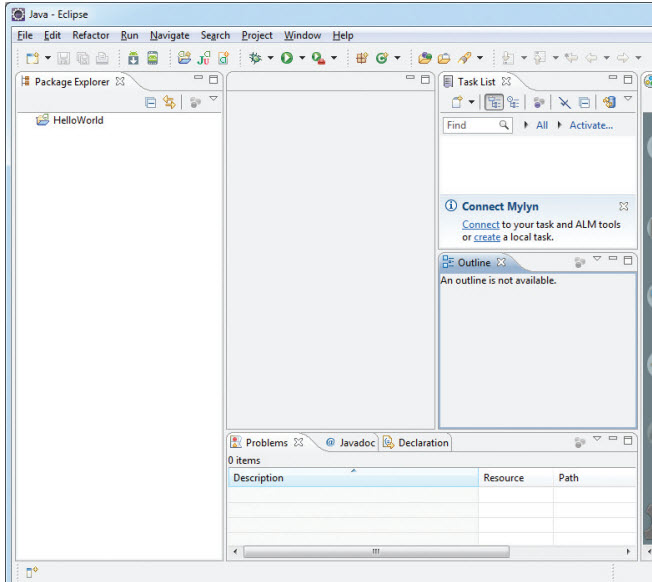Click the Last Edit Location arrow icon
652x582 pixels.
coord(571,58)
